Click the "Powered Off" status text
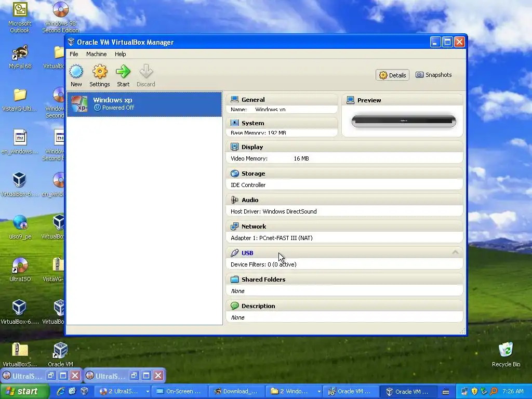This screenshot has width=532, height=399. tap(118, 108)
